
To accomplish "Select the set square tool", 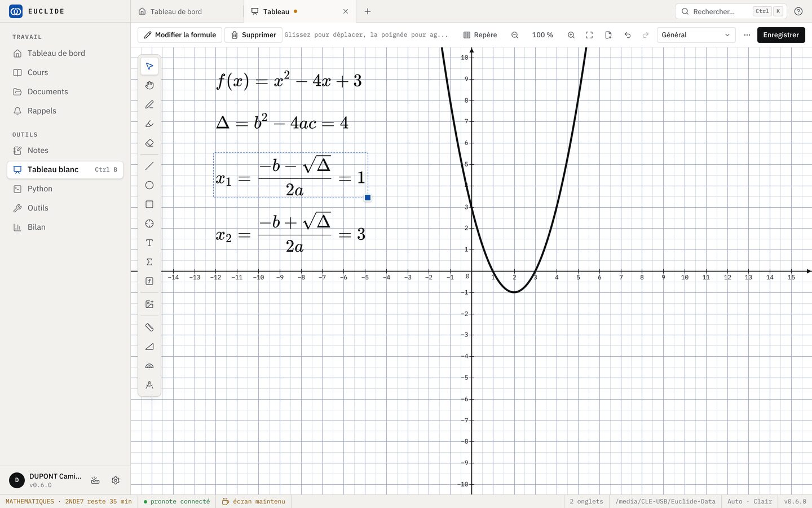I will point(149,347).
